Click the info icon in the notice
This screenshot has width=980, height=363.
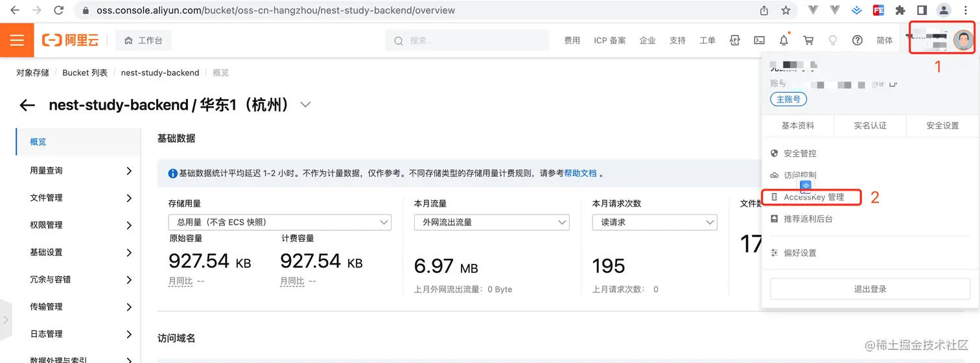172,174
